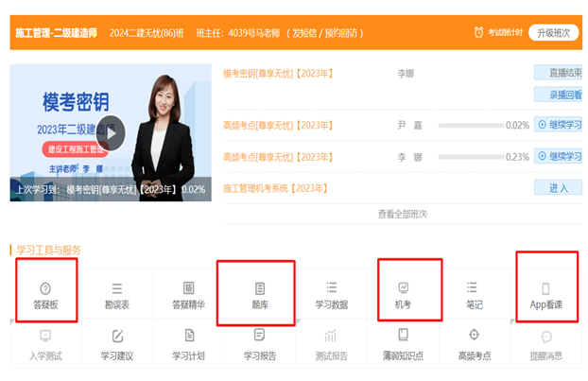Open 高频考点[尊享无忧] course taught by 尹嘉

[278, 125]
